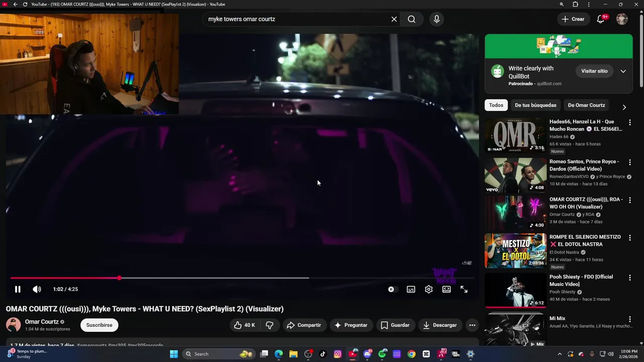Switch to theater mode
Screen dimensions: 644x362
446,289
